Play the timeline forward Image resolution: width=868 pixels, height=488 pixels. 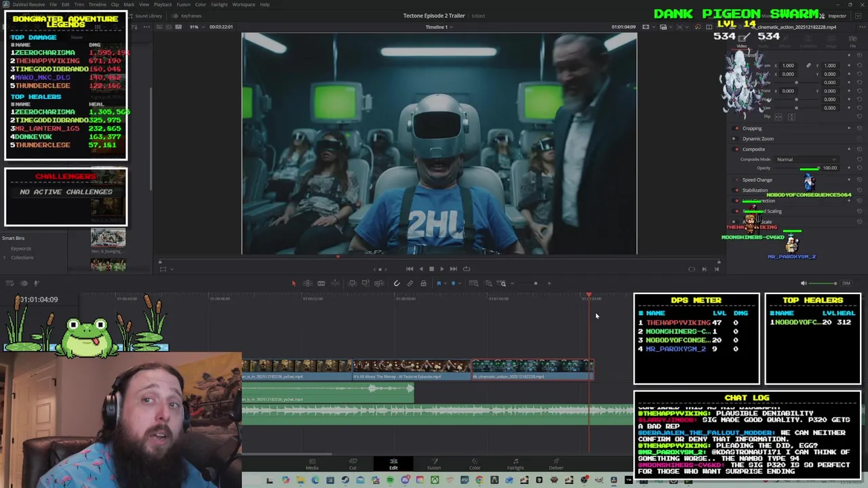[x=442, y=269]
